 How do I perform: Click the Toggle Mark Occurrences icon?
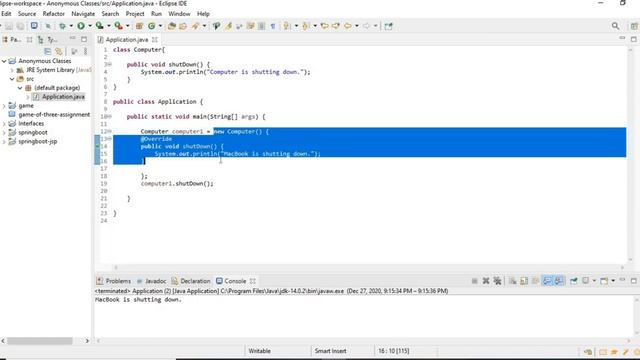point(228,26)
